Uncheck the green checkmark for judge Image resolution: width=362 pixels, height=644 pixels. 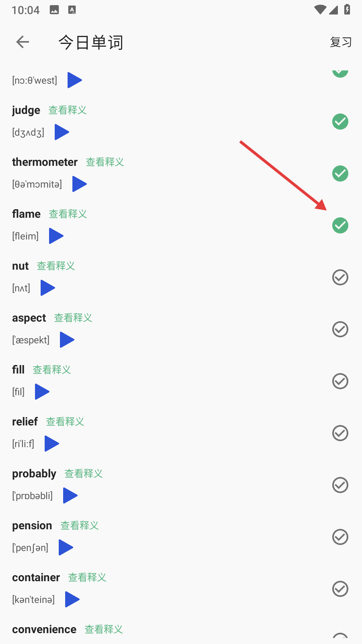point(340,122)
